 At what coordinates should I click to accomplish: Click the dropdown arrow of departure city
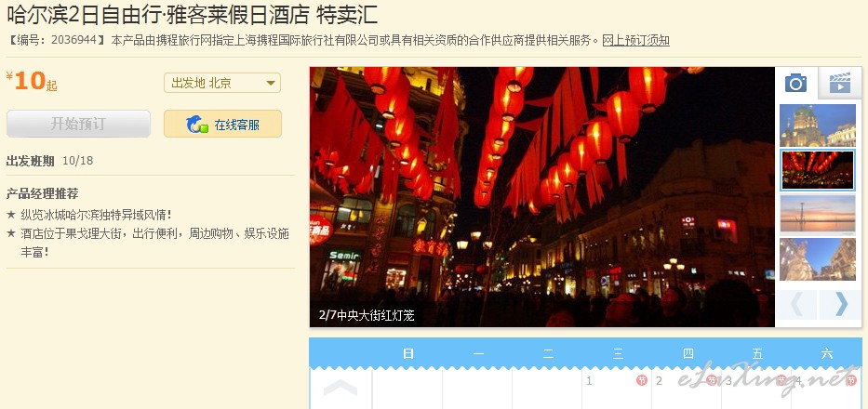[x=271, y=84]
